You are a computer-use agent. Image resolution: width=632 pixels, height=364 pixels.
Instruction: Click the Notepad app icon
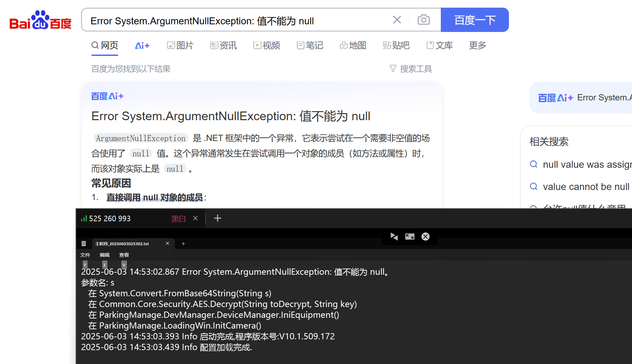click(x=84, y=243)
